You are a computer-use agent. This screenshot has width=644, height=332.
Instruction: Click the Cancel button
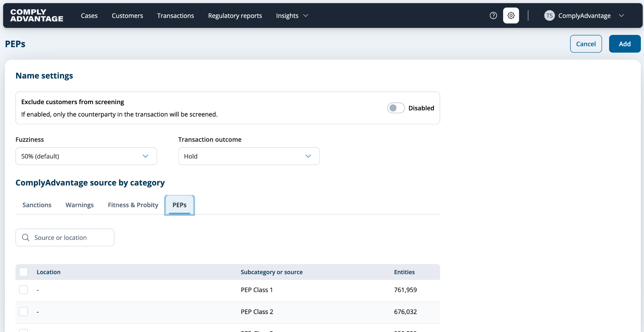586,44
